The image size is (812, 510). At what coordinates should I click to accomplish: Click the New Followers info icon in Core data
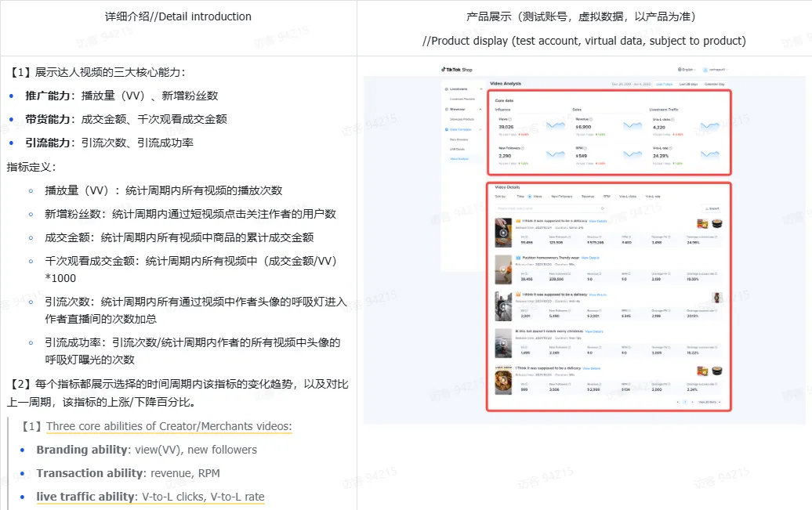click(523, 148)
